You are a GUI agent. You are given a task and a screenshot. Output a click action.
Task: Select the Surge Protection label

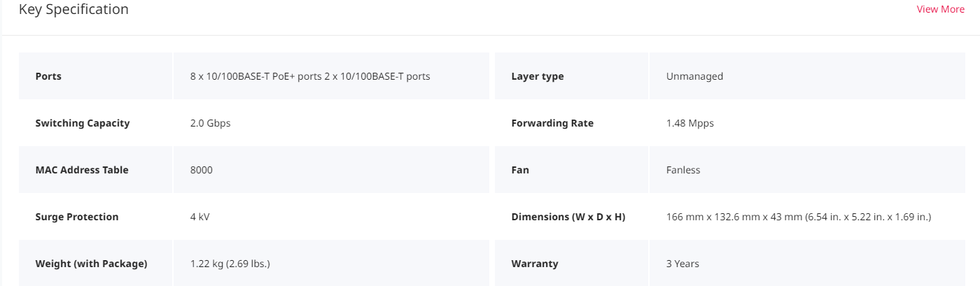point(77,217)
